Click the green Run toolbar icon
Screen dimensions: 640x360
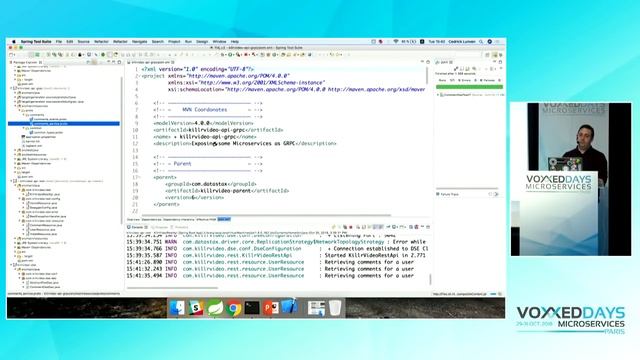coord(231,55)
